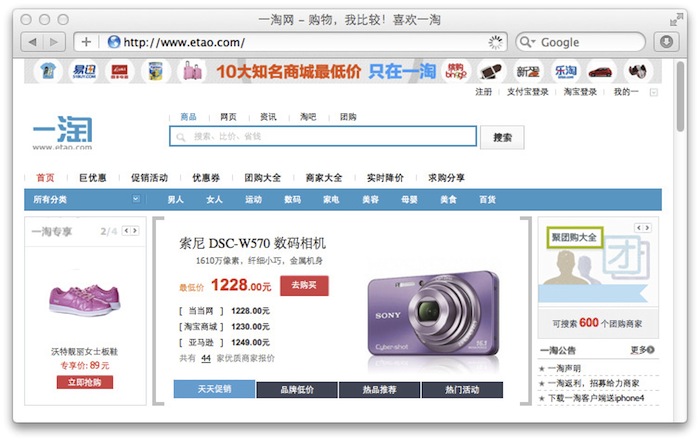
Task: Switch to the 热门活动 tab
Action: (x=462, y=389)
